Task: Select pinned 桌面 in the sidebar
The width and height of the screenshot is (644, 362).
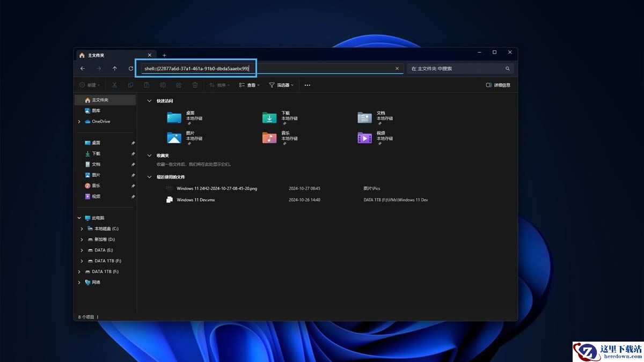Action: (x=93, y=143)
